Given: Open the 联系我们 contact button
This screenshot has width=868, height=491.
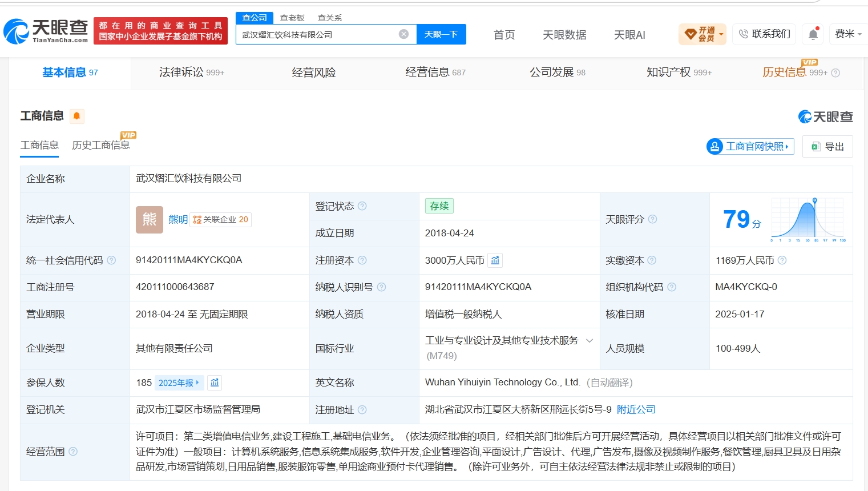Looking at the screenshot, I should (765, 34).
